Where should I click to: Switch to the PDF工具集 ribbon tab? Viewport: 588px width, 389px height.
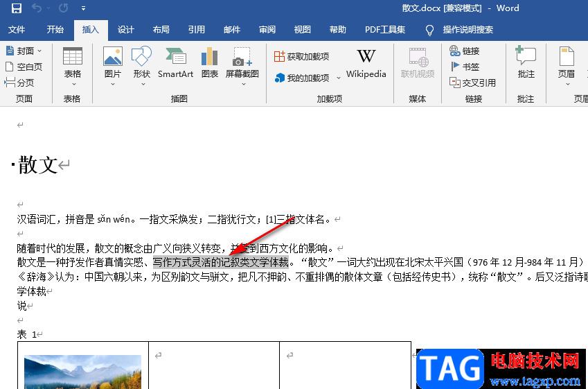[x=385, y=30]
